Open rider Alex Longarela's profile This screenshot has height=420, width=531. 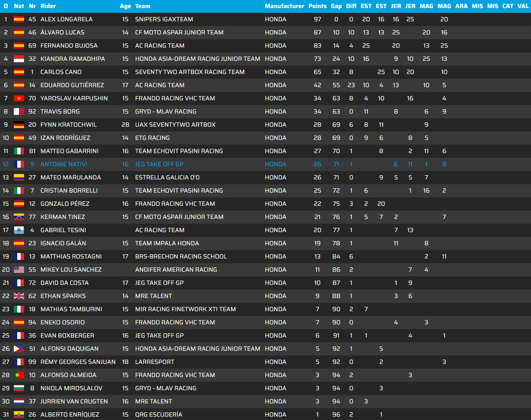(x=66, y=19)
